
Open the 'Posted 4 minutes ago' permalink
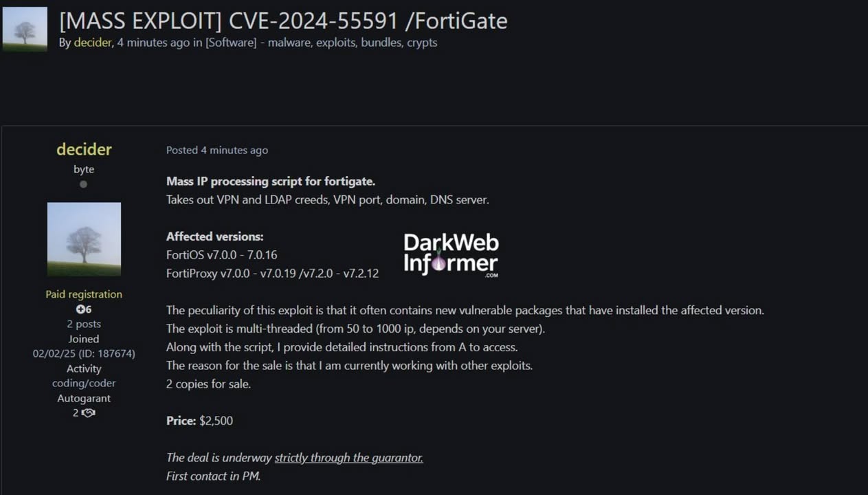point(217,150)
